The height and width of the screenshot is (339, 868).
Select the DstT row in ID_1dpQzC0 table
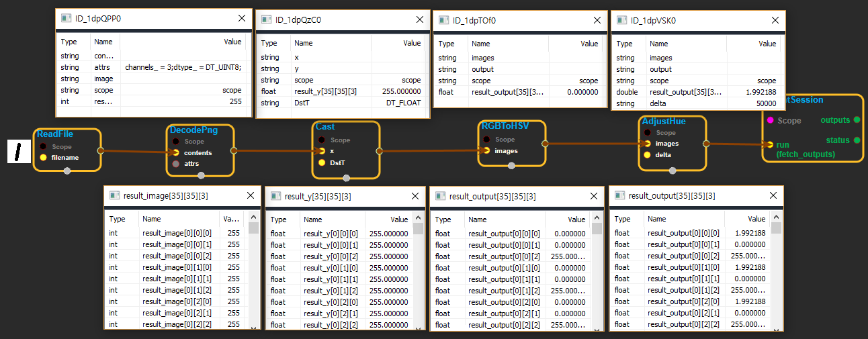(x=343, y=103)
